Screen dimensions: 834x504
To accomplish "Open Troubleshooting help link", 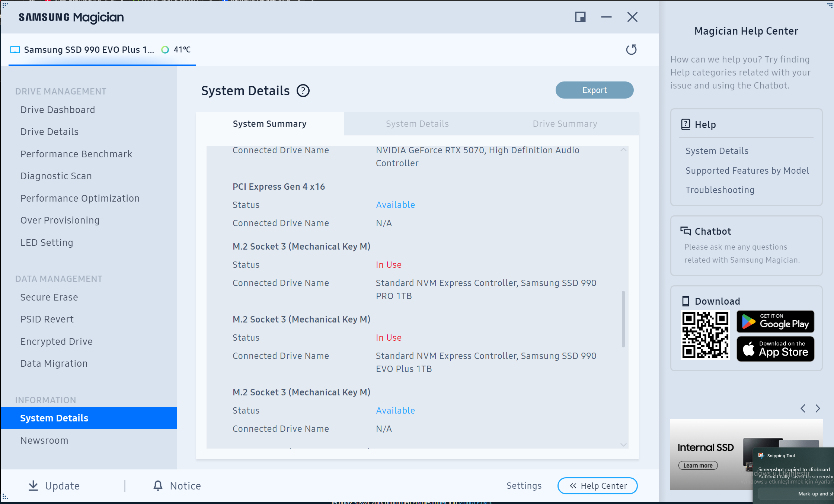I will [x=720, y=190].
